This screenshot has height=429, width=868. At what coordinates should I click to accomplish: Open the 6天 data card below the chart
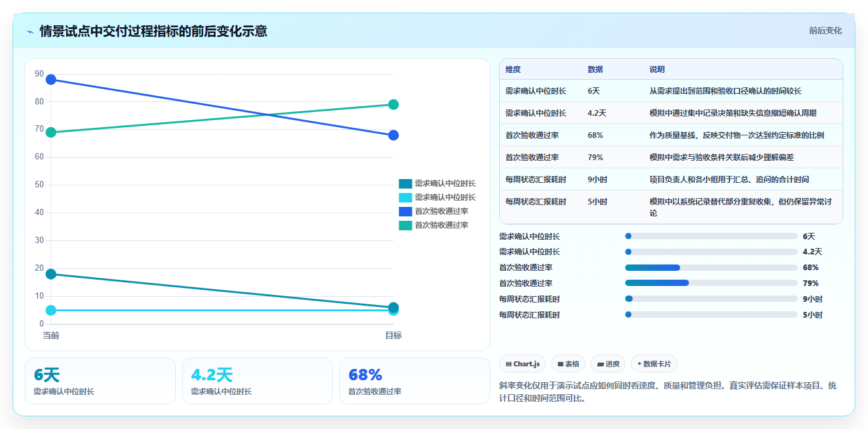(100, 381)
